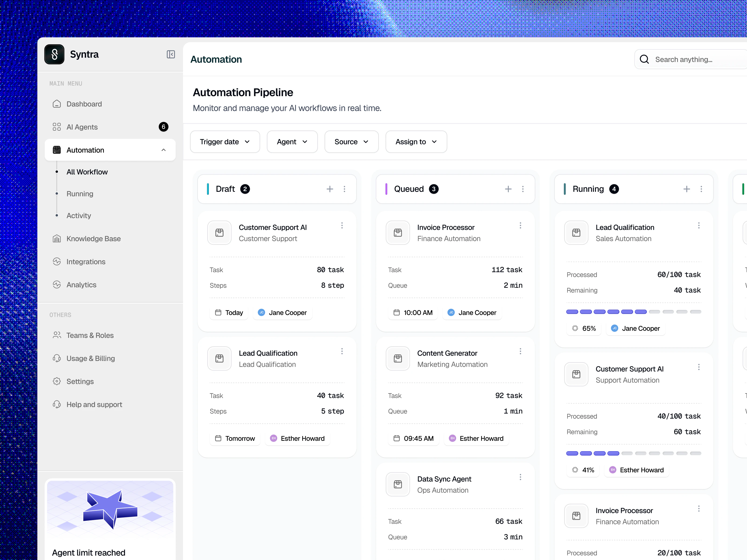
Task: Open options for Content Generator card
Action: [x=520, y=351]
